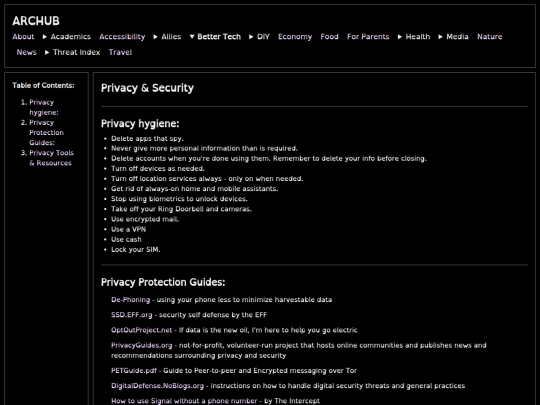The image size is (540, 405).
Task: Open the For Parents page
Action: pos(368,37)
